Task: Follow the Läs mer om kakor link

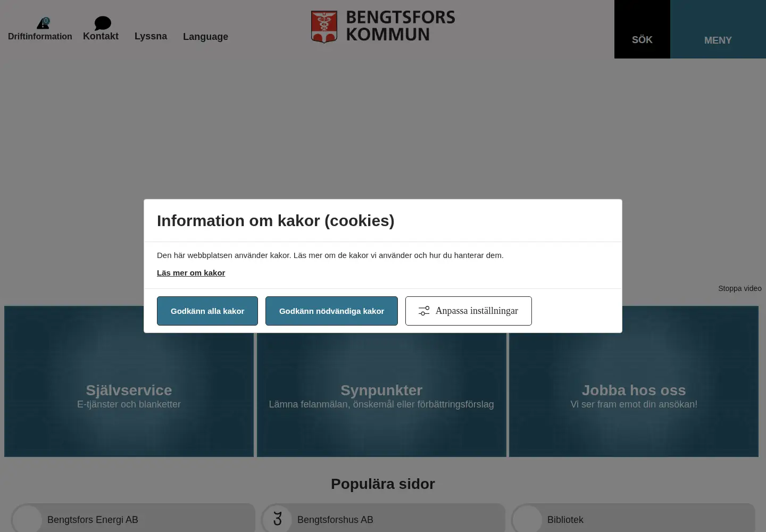Action: point(191,273)
